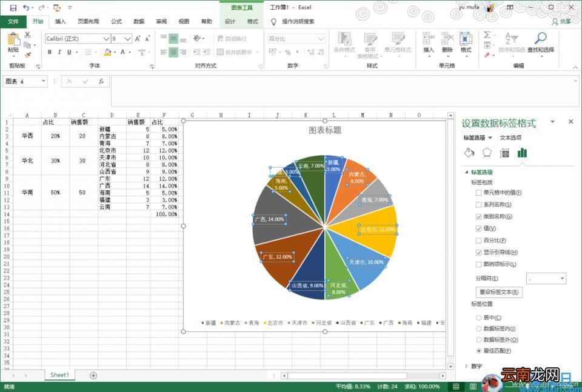Increase font size with larger A icon
The height and width of the screenshot is (392, 582).
pyautogui.click(x=138, y=39)
